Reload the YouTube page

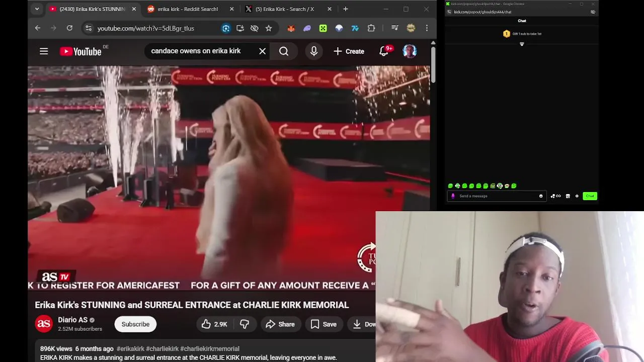[69, 28]
